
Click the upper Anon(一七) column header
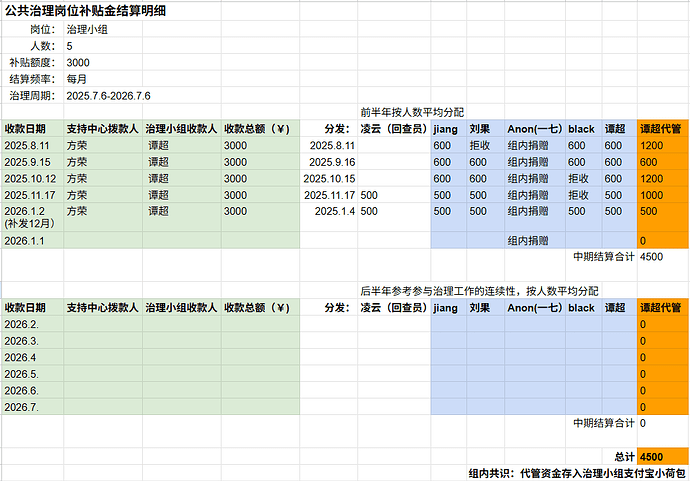coord(535,129)
